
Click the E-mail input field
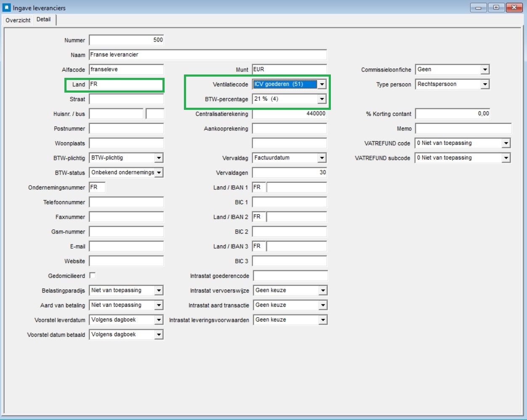tap(126, 246)
